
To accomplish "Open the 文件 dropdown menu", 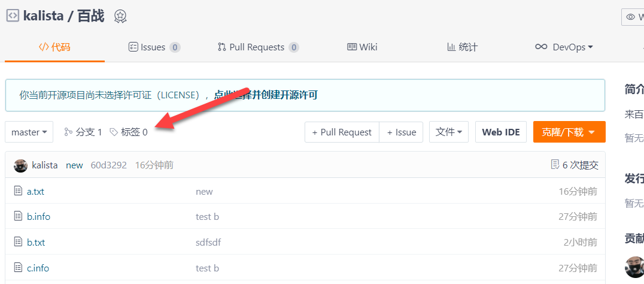I will (x=448, y=132).
